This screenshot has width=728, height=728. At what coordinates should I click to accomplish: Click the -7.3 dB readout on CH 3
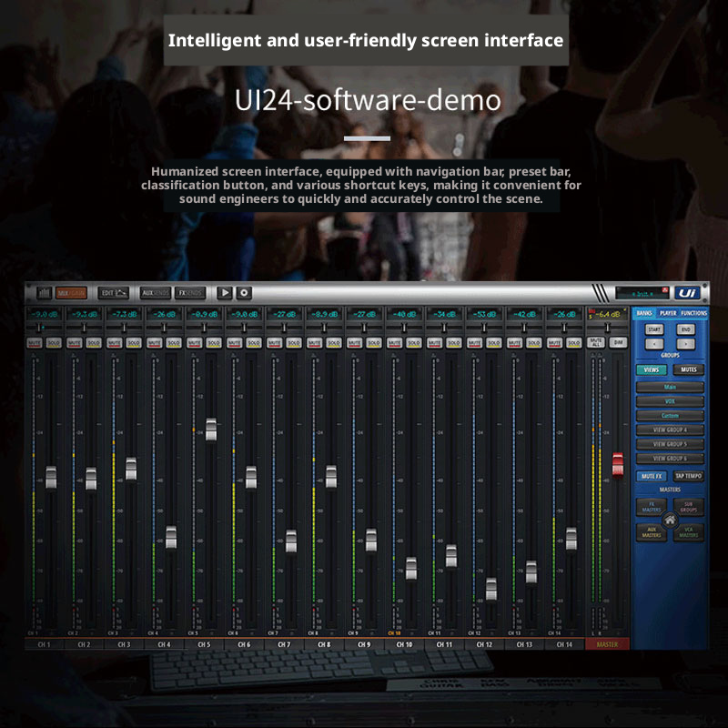click(x=124, y=314)
